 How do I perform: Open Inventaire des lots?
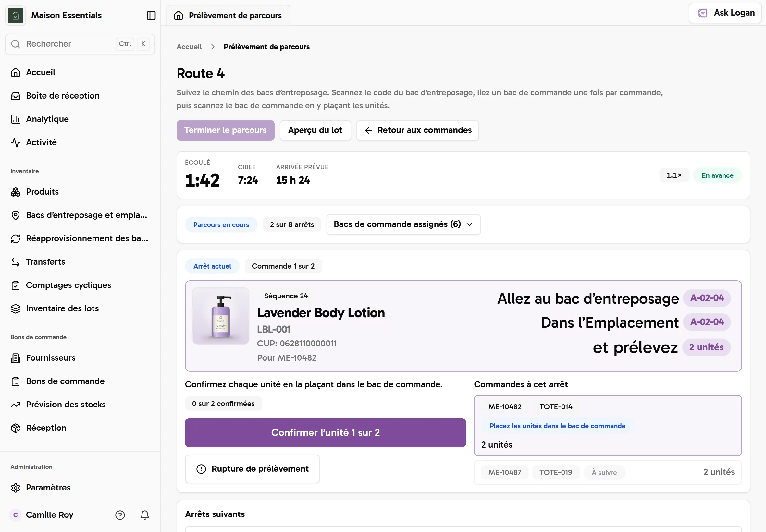pyautogui.click(x=80, y=308)
